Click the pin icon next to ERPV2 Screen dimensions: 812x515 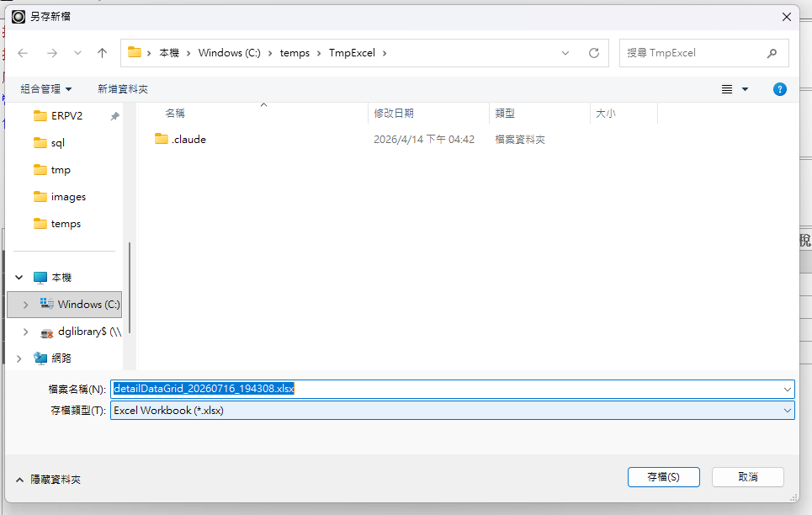pos(115,116)
